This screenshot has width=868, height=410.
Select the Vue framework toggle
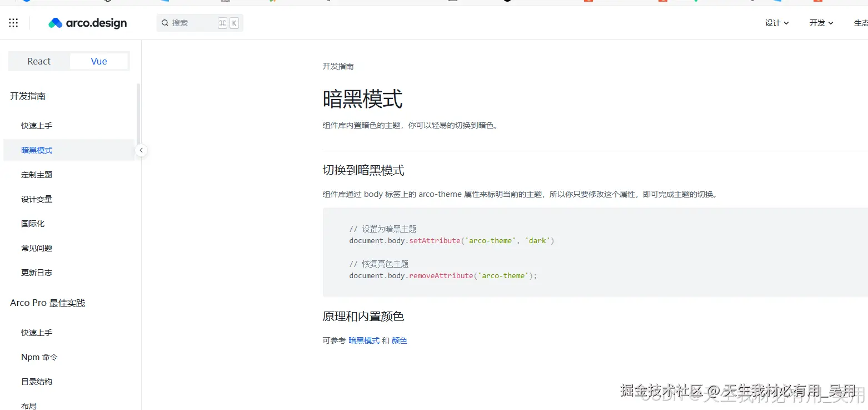pos(98,61)
